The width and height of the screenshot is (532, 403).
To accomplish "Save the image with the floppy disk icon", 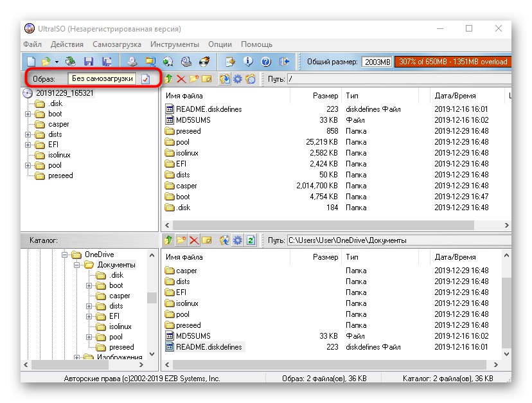I will tap(89, 62).
